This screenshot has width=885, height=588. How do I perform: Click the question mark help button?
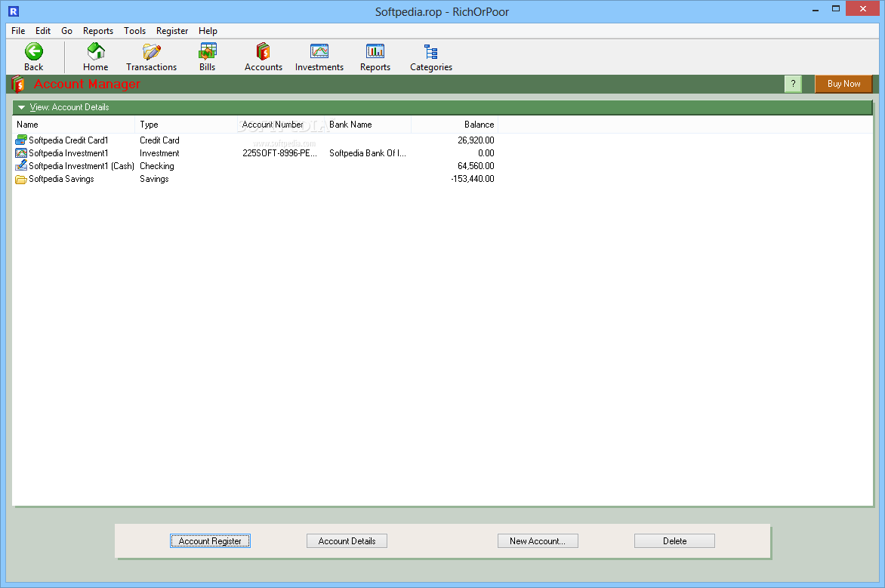pos(793,84)
